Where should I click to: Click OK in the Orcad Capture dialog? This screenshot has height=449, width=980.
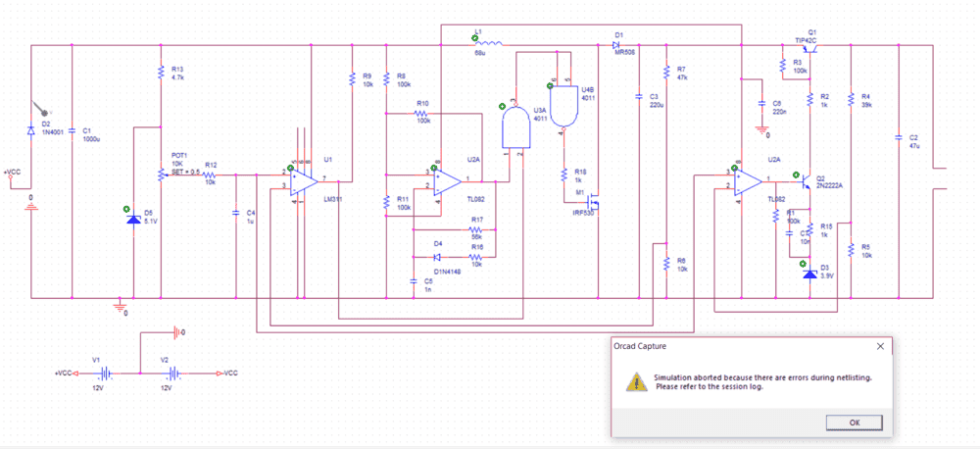(x=853, y=423)
